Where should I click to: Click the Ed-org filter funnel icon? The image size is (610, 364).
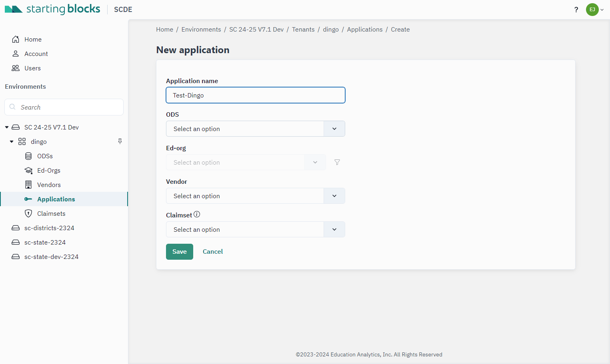[x=337, y=162]
